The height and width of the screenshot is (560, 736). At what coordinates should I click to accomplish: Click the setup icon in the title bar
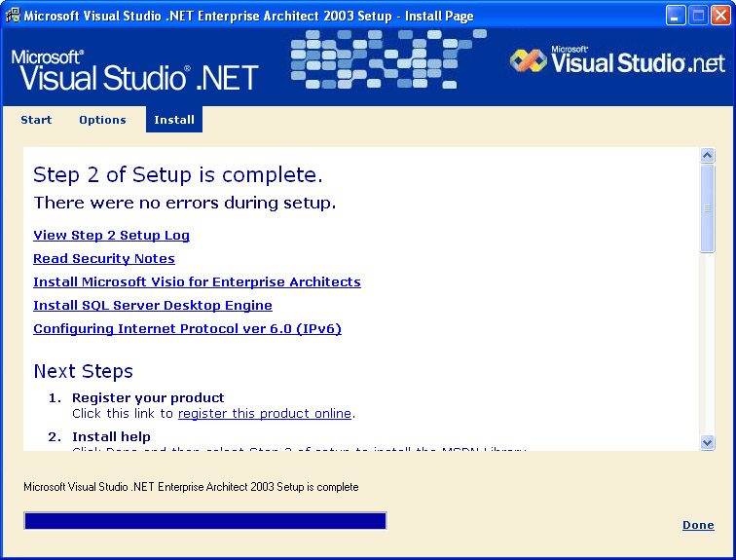point(12,16)
